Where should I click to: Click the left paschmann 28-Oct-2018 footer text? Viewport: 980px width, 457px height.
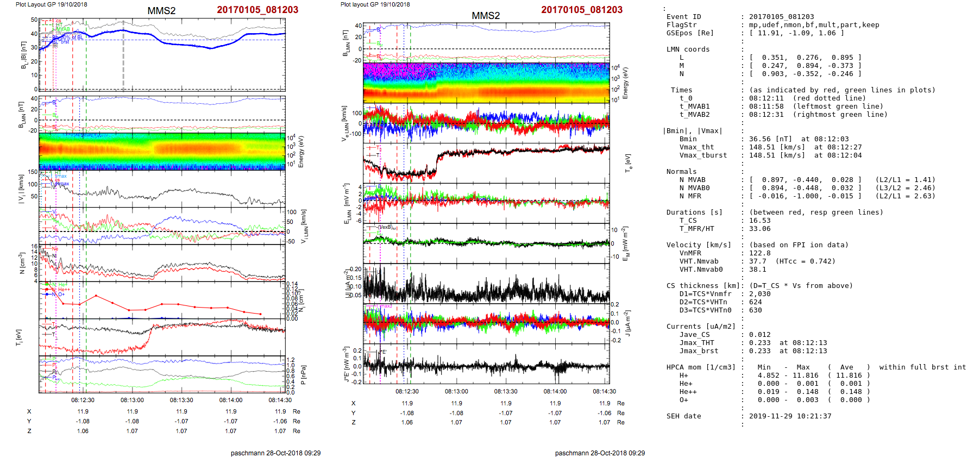(x=275, y=453)
